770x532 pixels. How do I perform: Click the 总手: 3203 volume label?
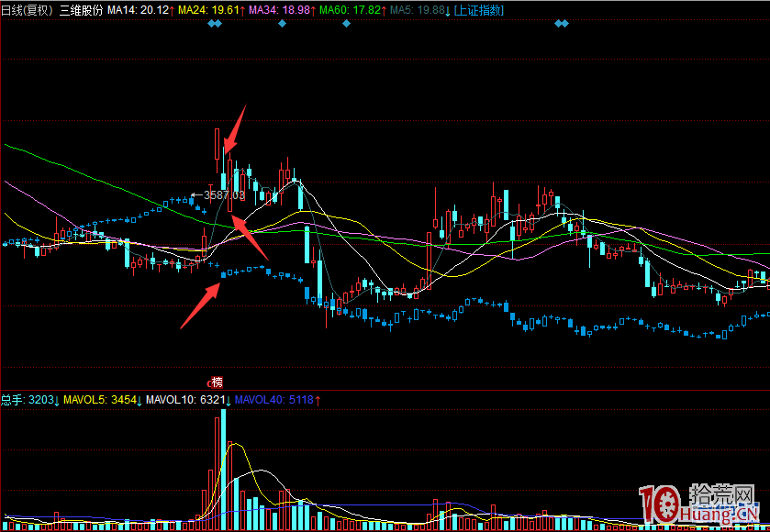point(30,401)
